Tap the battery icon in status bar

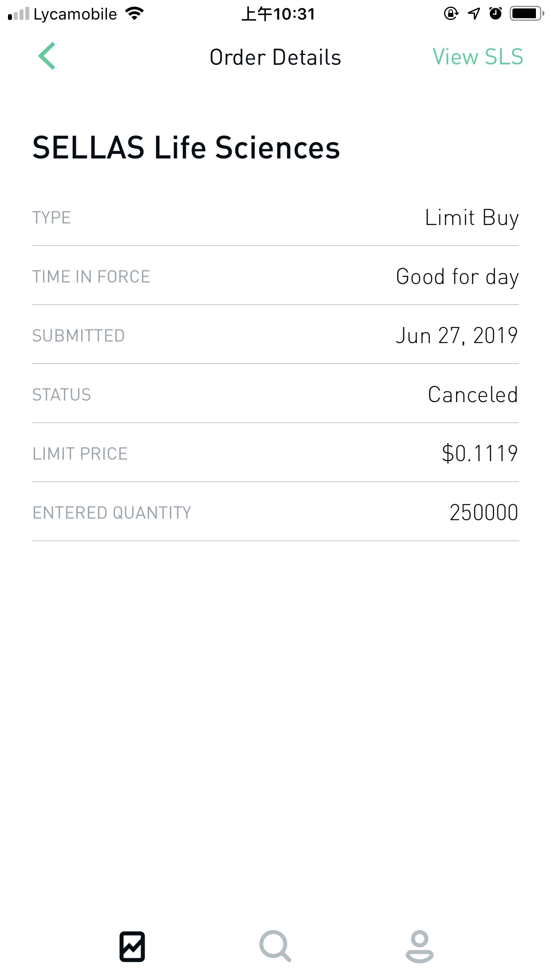tap(527, 14)
